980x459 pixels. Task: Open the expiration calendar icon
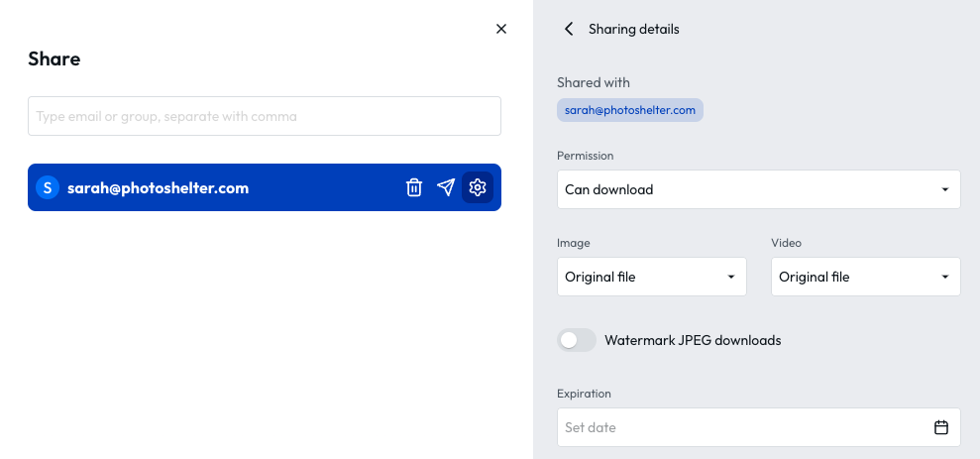pyautogui.click(x=940, y=427)
